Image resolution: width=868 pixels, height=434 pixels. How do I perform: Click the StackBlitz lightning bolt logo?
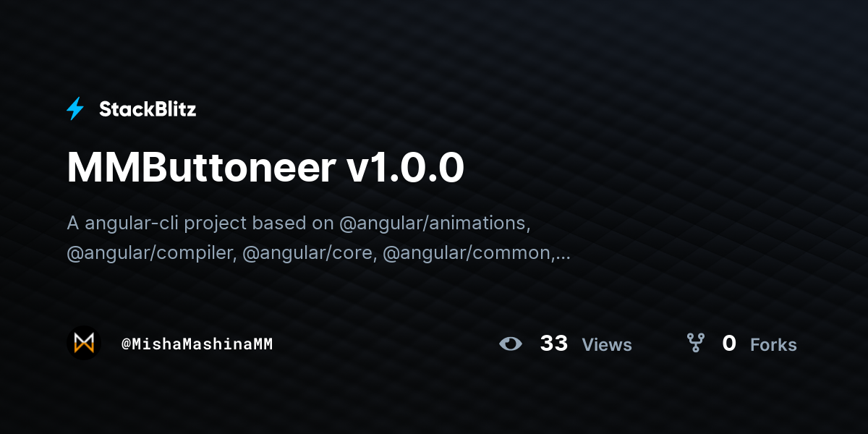75,109
